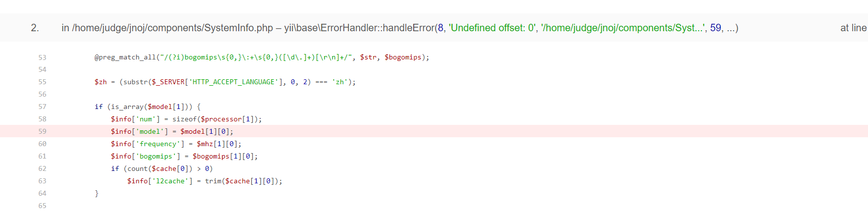Click the $info['l2cache'] trim assignment line
This screenshot has height=217, width=868.
[x=205, y=181]
